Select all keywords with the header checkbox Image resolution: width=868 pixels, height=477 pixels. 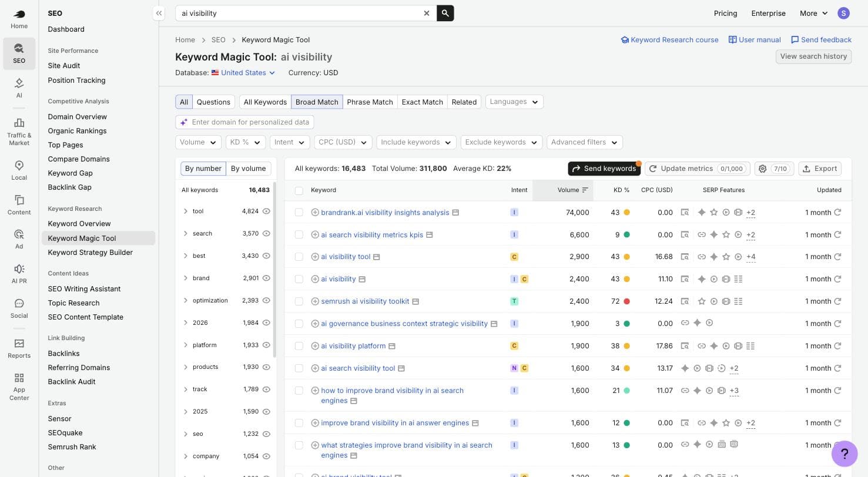pos(299,190)
